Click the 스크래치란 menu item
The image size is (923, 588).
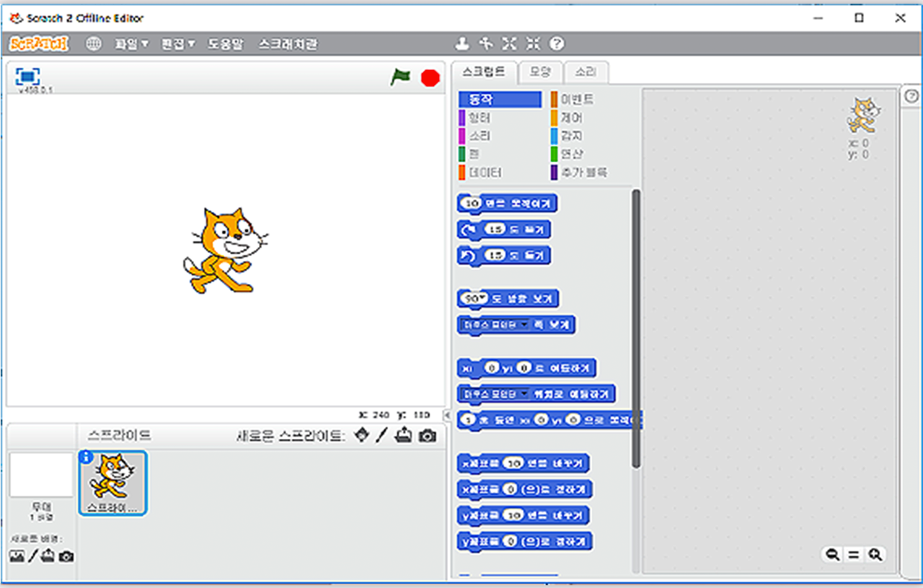click(288, 44)
